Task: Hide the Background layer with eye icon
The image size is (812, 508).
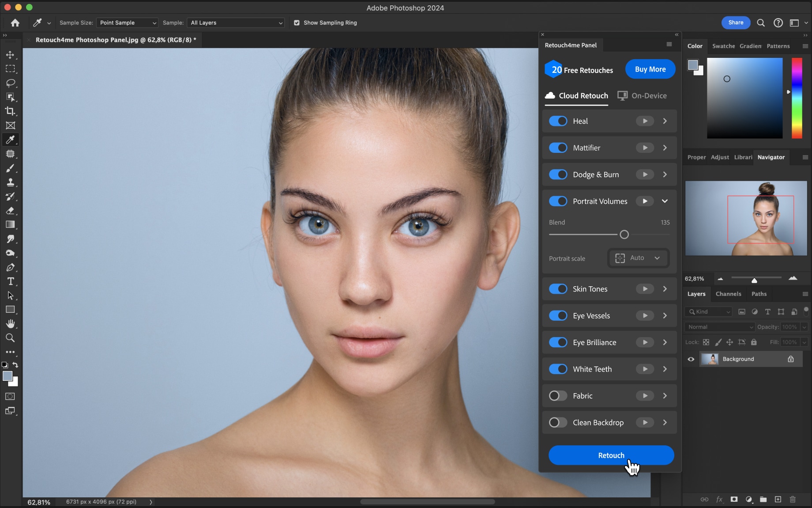Action: pyautogui.click(x=691, y=359)
